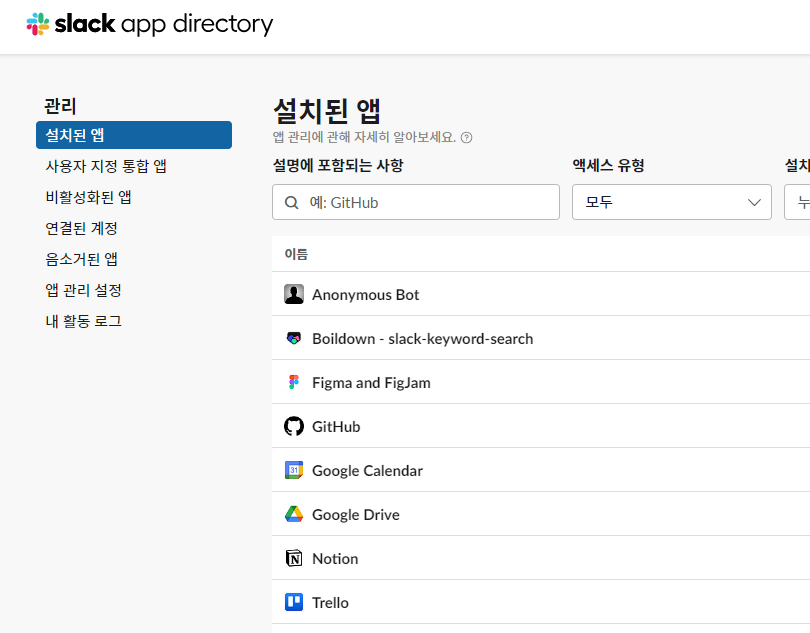Click the Google Drive icon
810x633 pixels.
coord(294,514)
